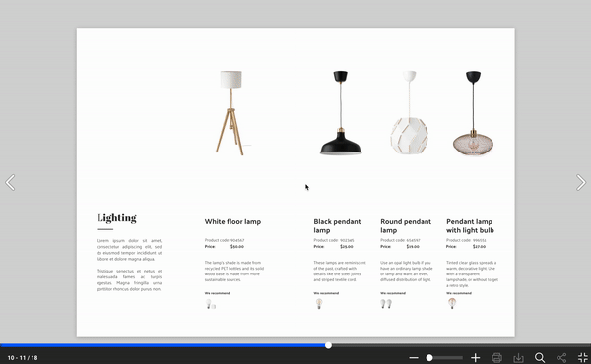Select the copper mesh pendant lamp image

tap(473, 113)
